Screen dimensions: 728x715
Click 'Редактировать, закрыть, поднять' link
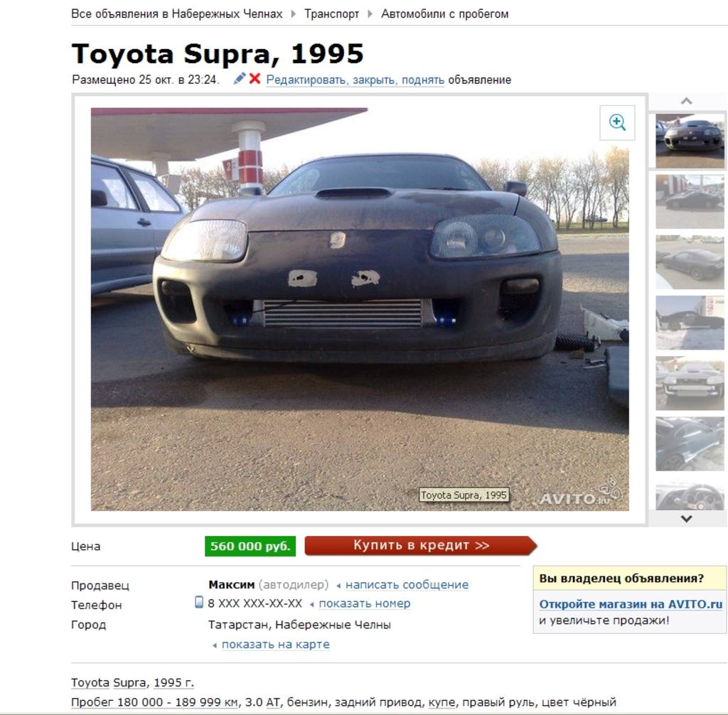pos(355,80)
